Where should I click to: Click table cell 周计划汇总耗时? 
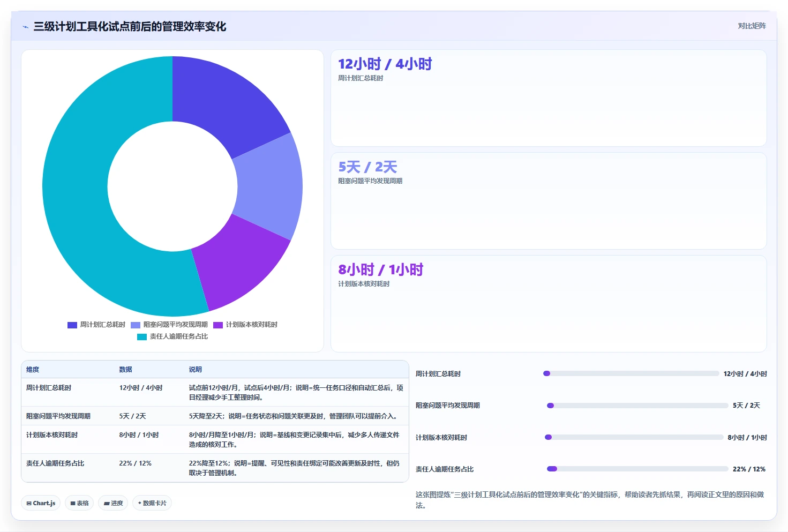(49, 388)
